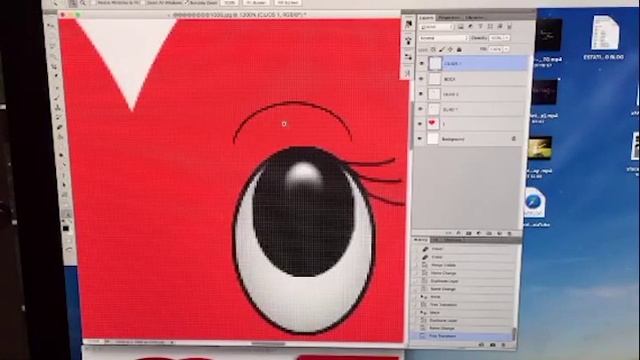
Task: Click the Fill value field
Action: pyautogui.click(x=496, y=49)
